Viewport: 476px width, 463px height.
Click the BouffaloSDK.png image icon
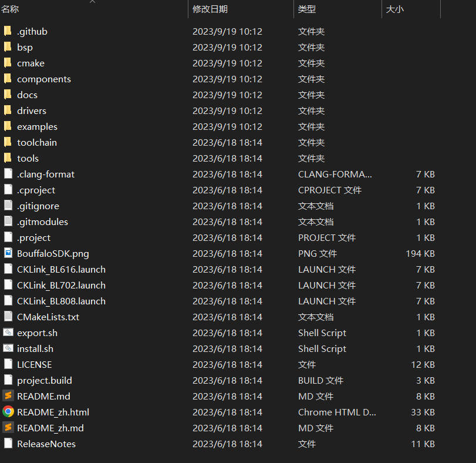[x=8, y=253]
